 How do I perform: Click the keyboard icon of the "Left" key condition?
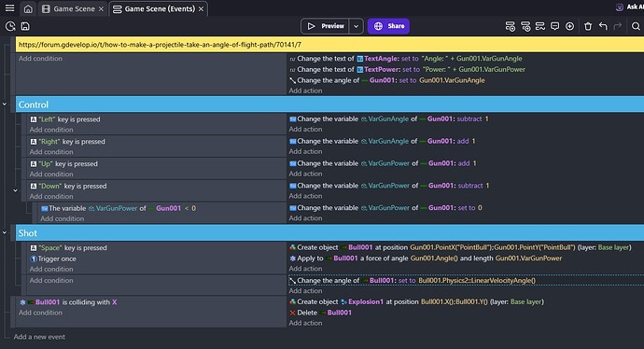coord(34,119)
